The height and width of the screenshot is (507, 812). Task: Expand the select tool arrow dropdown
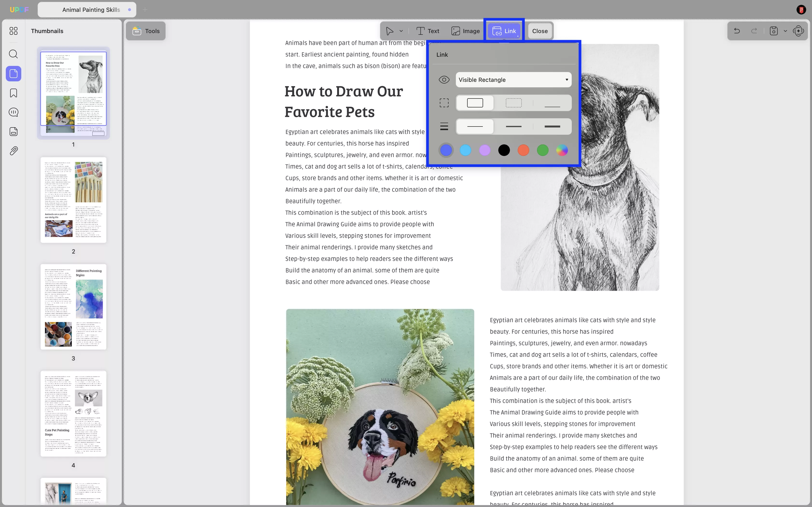[x=401, y=31]
